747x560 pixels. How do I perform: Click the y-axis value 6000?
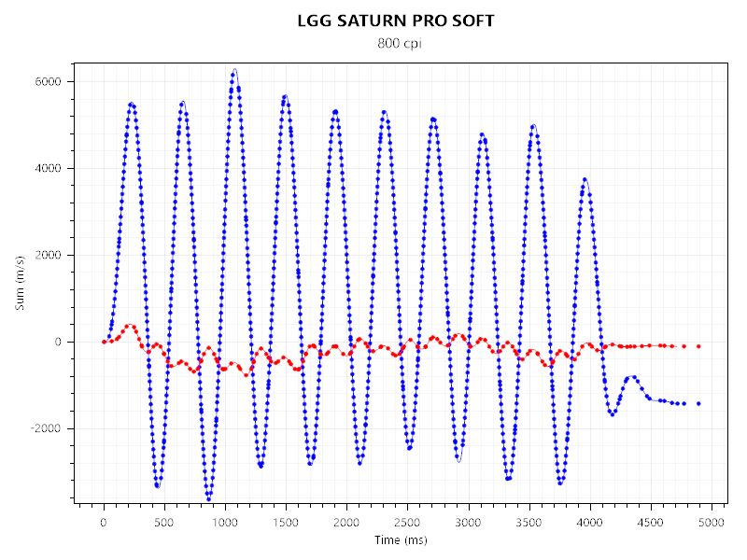(x=49, y=81)
